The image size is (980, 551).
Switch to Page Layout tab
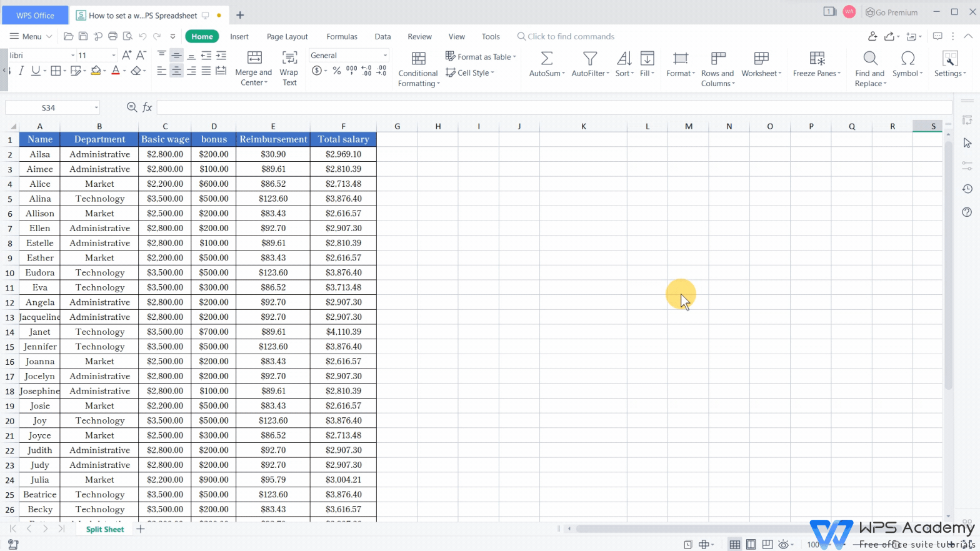287,36
